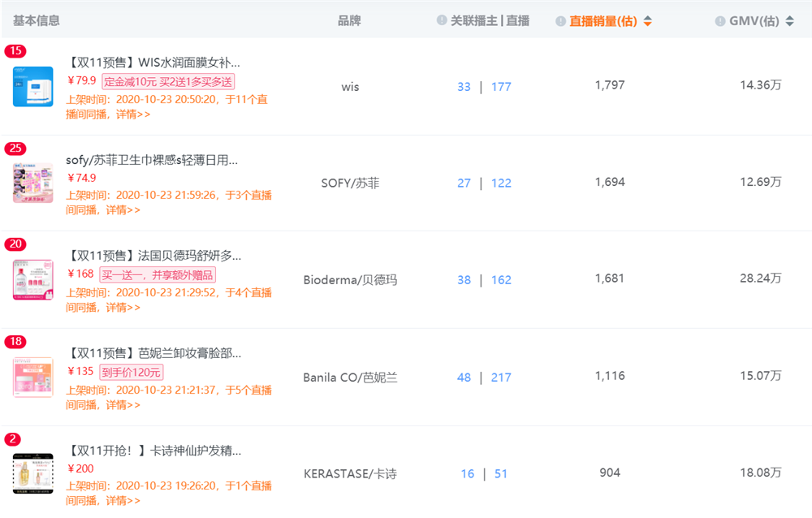This screenshot has width=812, height=518.
Task: Click info icon beside 直播销量(估) header
Action: point(561,21)
